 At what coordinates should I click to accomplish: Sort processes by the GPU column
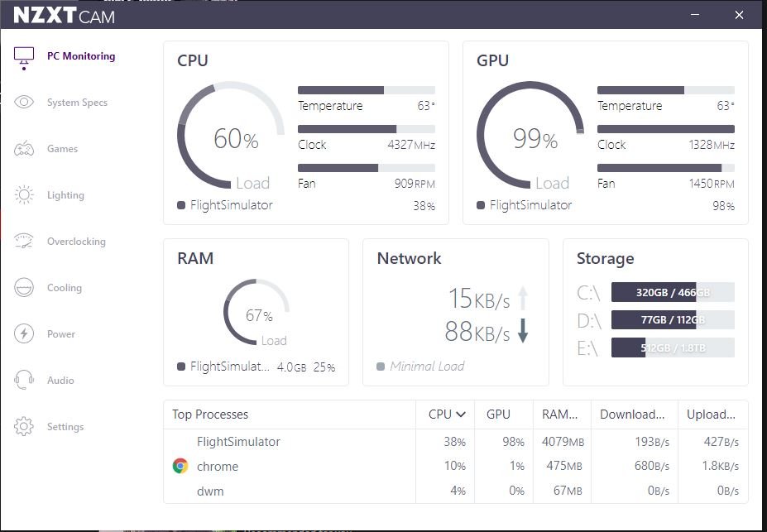tap(498, 415)
